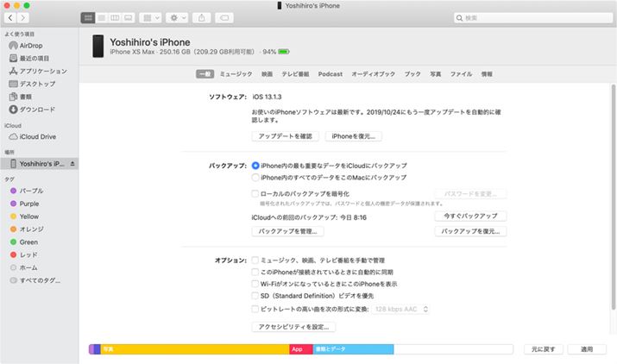
Task: Switch to icon view
Action: [x=88, y=18]
